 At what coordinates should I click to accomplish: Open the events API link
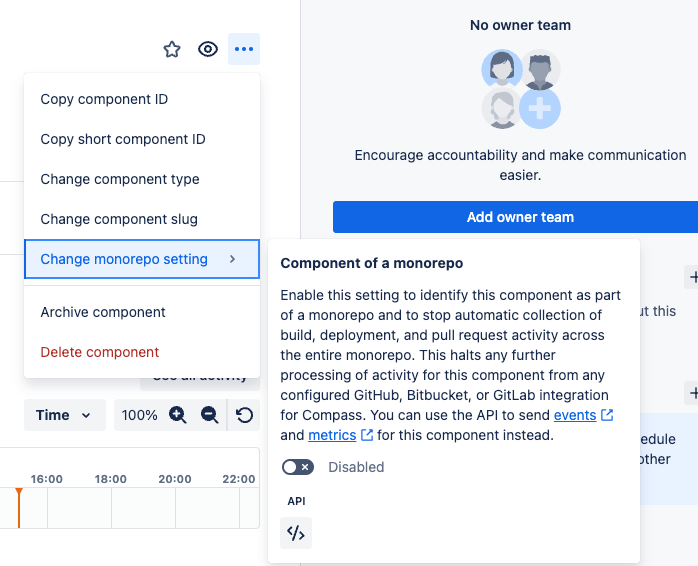(575, 415)
